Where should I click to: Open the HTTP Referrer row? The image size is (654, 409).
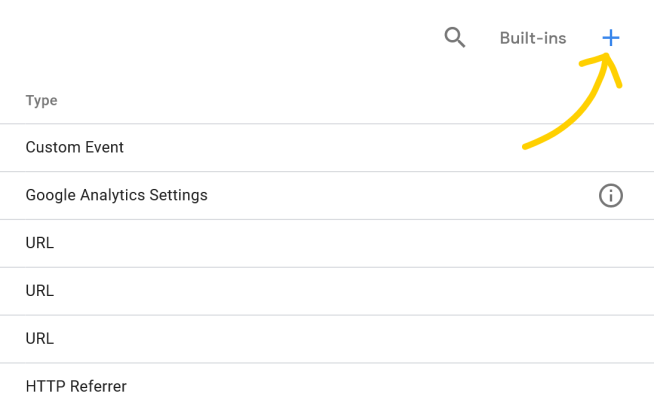(327, 386)
